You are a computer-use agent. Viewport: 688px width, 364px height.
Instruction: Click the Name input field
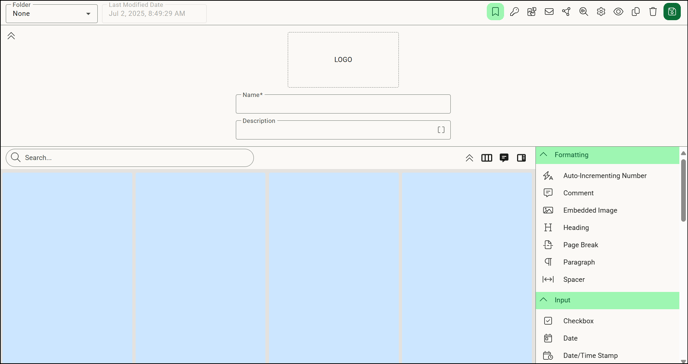(x=343, y=104)
